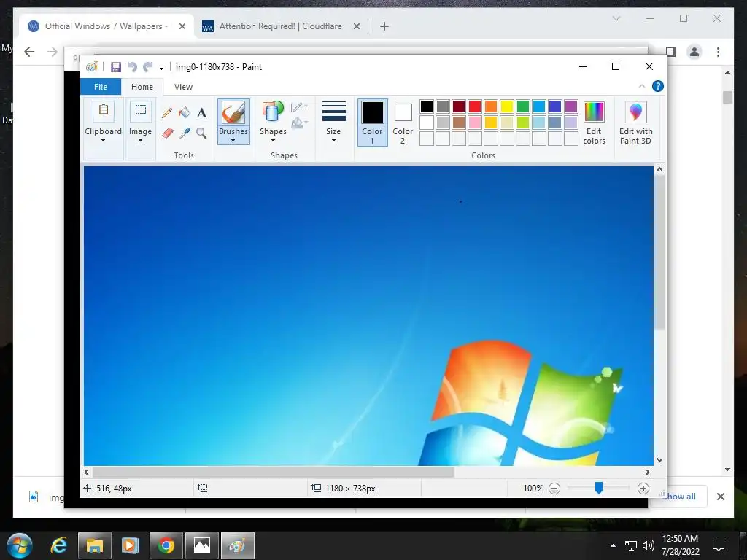The width and height of the screenshot is (747, 560).
Task: Click the Paste clipboard icon
Action: 104,111
